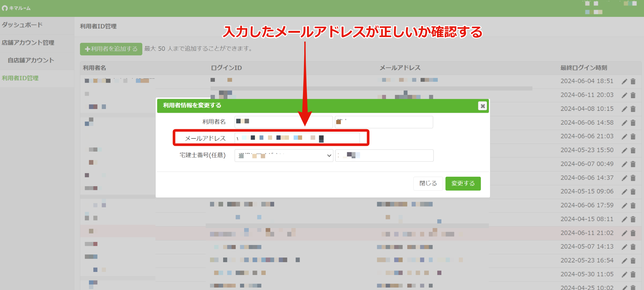This screenshot has height=290, width=644.
Task: Edit the user logged in 2024-06-11 21:02
Action: coord(624,233)
